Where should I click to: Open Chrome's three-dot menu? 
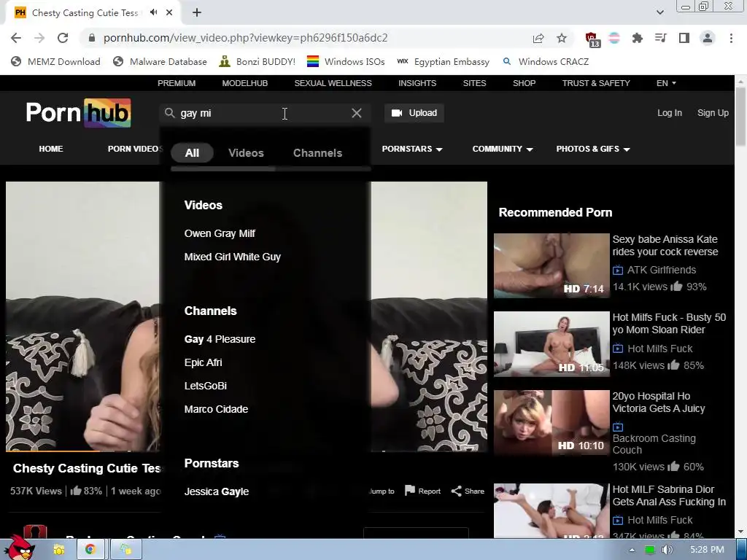point(731,38)
